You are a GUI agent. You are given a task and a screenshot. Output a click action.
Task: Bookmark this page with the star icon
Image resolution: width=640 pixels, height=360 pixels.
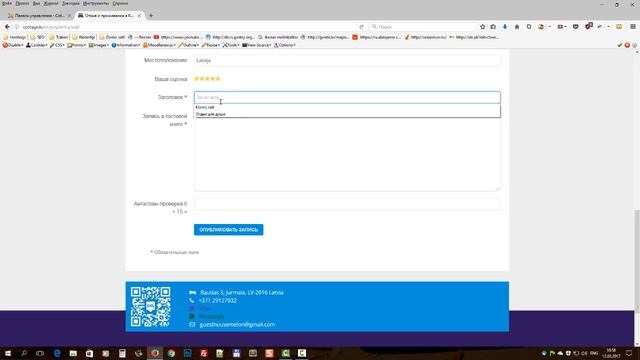pos(482,27)
